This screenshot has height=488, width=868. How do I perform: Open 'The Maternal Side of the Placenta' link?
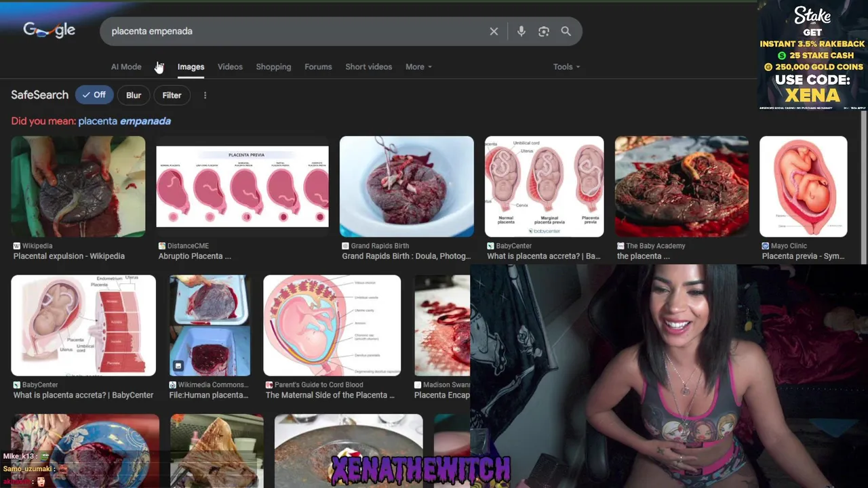330,395
